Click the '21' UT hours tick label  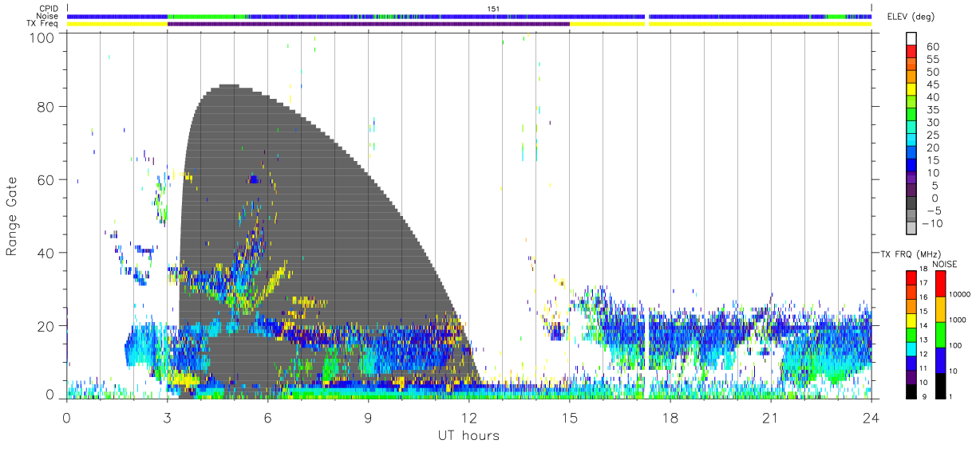(770, 418)
